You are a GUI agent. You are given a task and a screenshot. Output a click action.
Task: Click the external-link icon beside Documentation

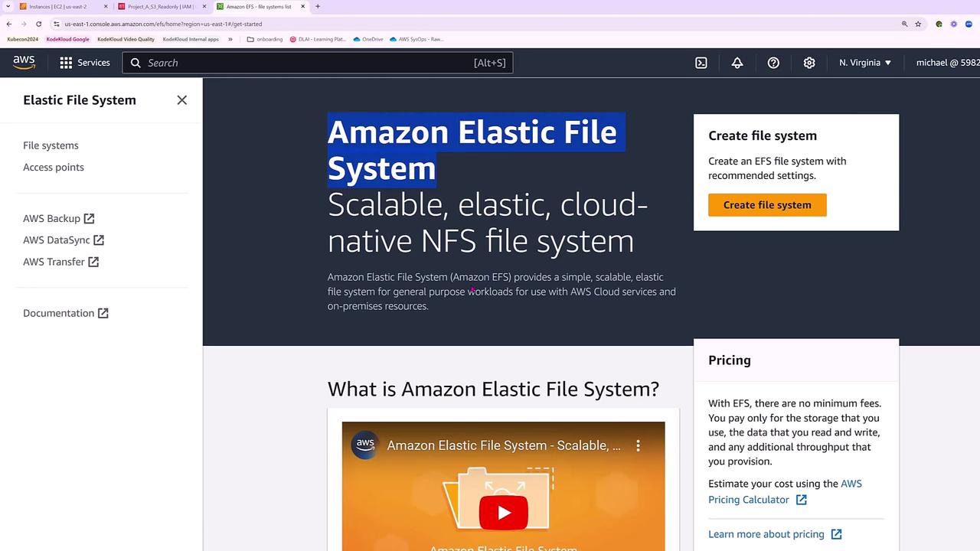[103, 313]
